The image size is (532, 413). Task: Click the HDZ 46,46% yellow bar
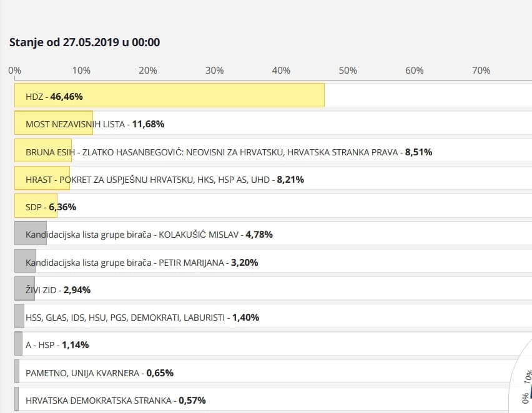(x=169, y=96)
